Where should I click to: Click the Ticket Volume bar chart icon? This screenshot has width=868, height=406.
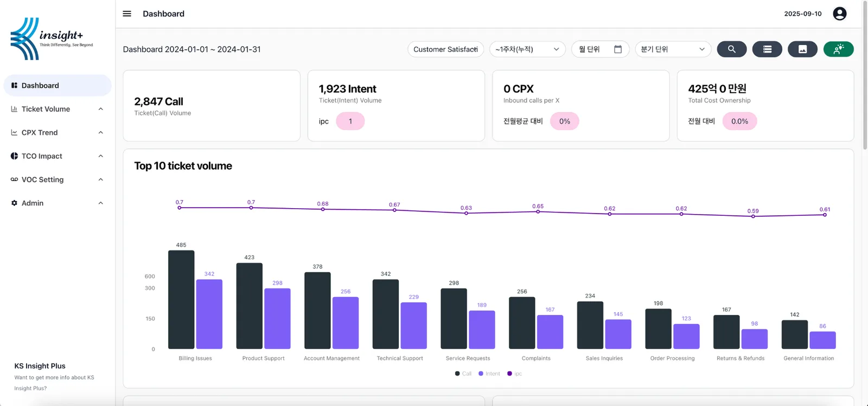(14, 109)
